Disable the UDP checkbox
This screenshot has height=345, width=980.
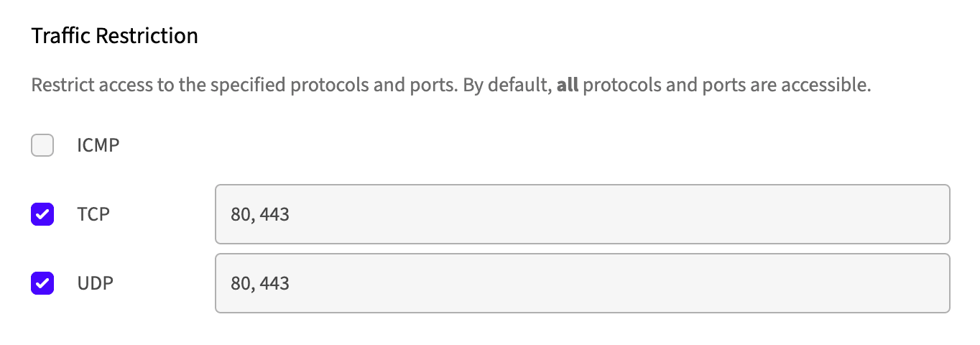point(42,283)
